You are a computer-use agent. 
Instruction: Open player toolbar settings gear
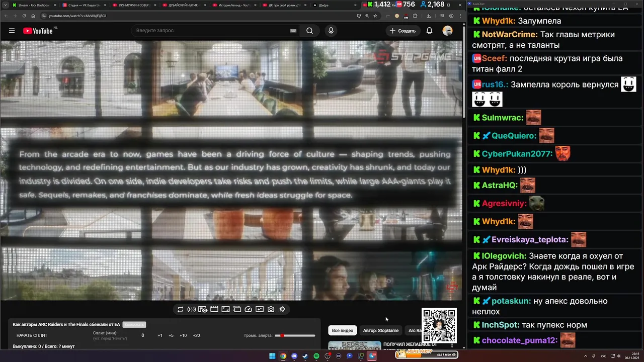pyautogui.click(x=282, y=309)
